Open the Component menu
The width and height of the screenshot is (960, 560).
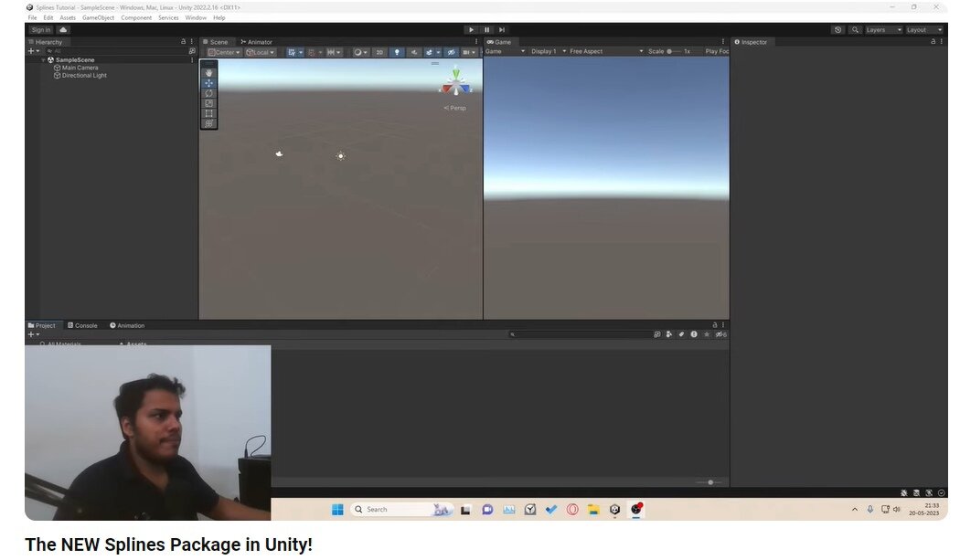[136, 17]
